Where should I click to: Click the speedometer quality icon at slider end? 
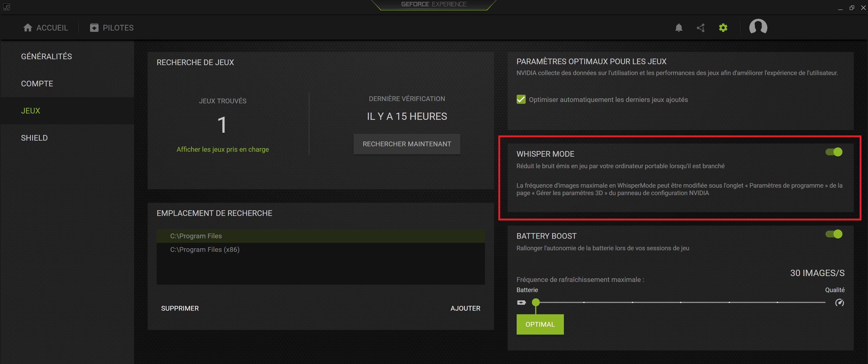[839, 302]
